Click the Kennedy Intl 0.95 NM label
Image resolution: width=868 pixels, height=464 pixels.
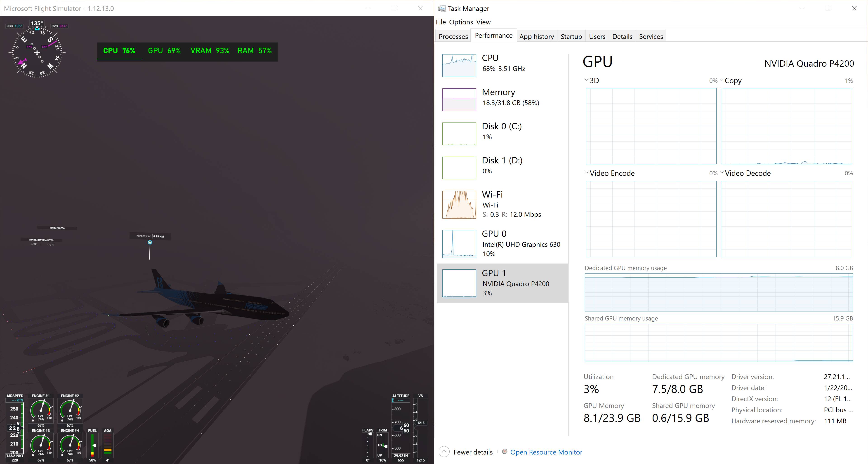click(x=150, y=236)
